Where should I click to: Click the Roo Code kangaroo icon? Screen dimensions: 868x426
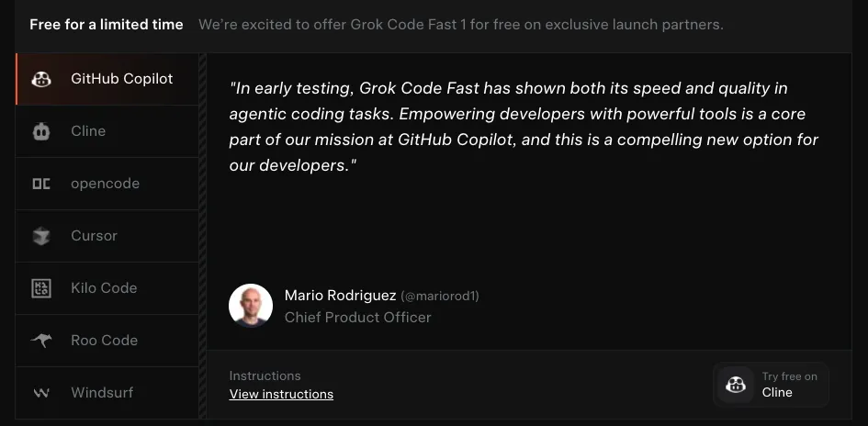coord(41,341)
